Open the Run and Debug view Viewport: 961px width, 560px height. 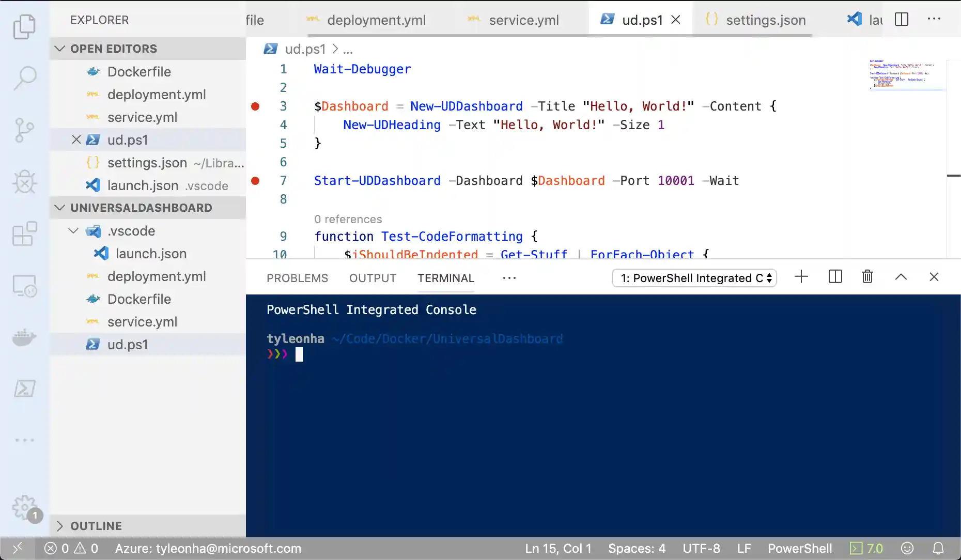(24, 182)
